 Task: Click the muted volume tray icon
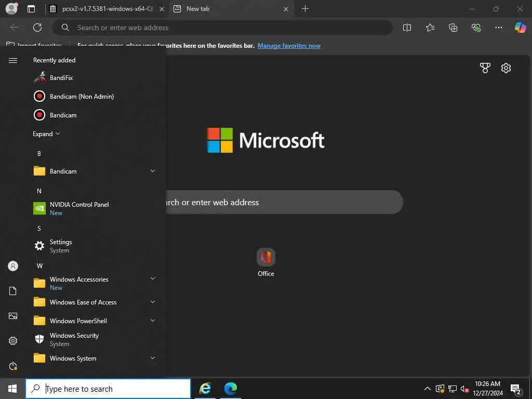tap(464, 389)
